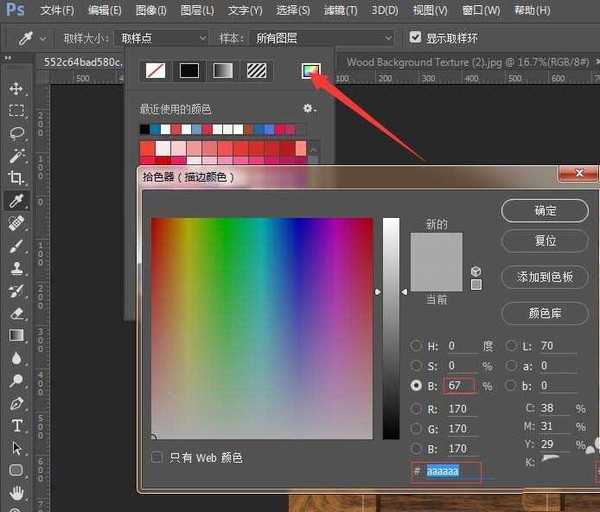The width and height of the screenshot is (600, 512).
Task: Open the 滤镜(T) menu
Action: [x=338, y=11]
